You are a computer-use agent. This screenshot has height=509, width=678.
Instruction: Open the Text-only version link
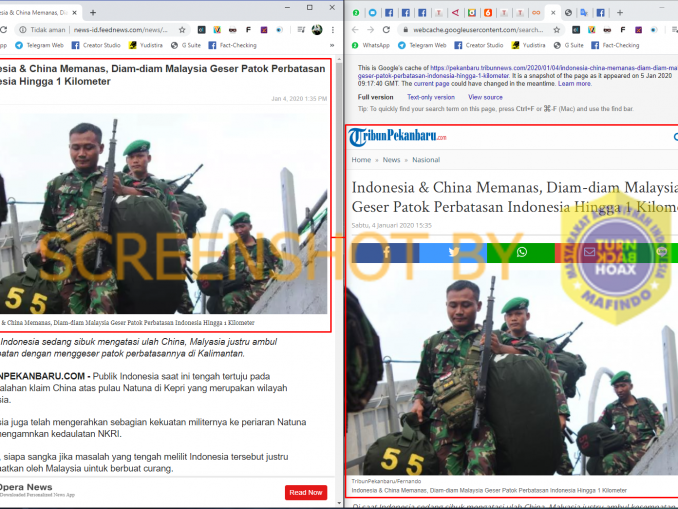431,97
